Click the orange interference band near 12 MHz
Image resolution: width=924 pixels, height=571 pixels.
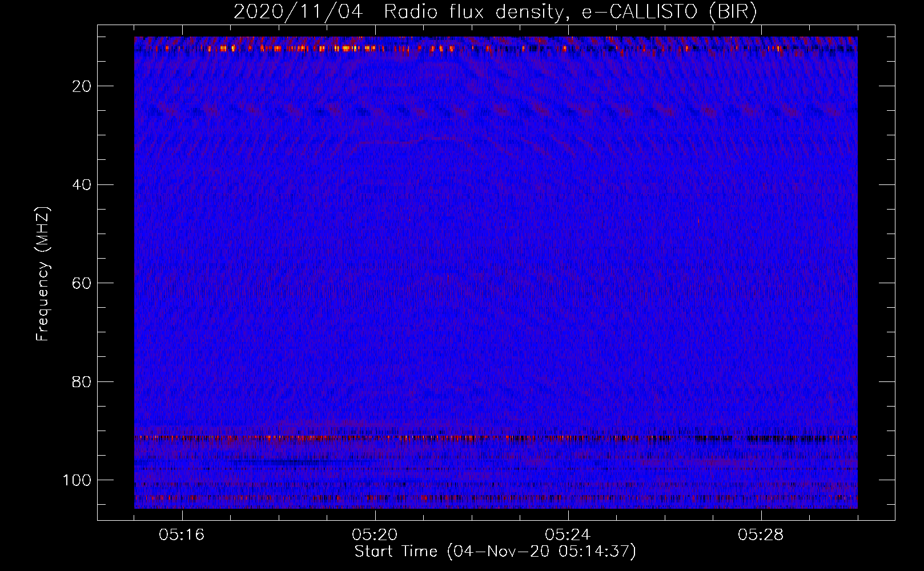click(496, 49)
